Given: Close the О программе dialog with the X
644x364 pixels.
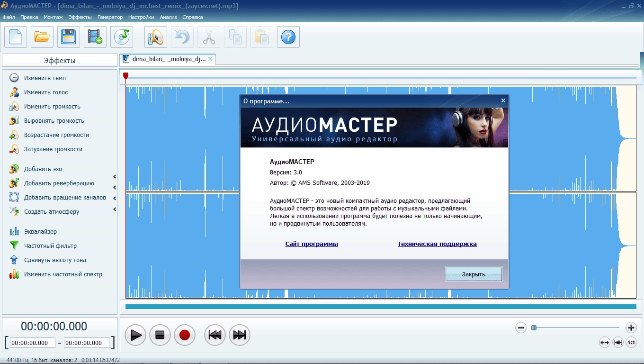Looking at the screenshot, I should (x=503, y=100).
